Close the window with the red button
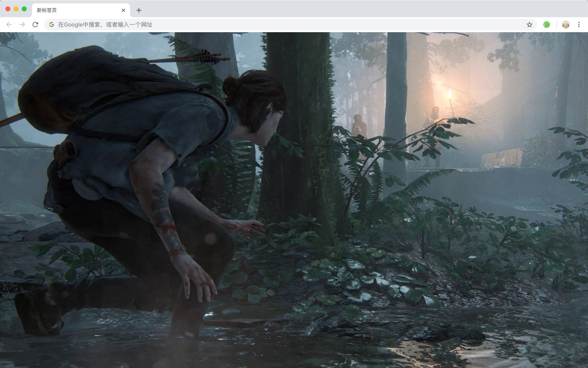Image resolution: width=588 pixels, height=368 pixels. coord(8,9)
